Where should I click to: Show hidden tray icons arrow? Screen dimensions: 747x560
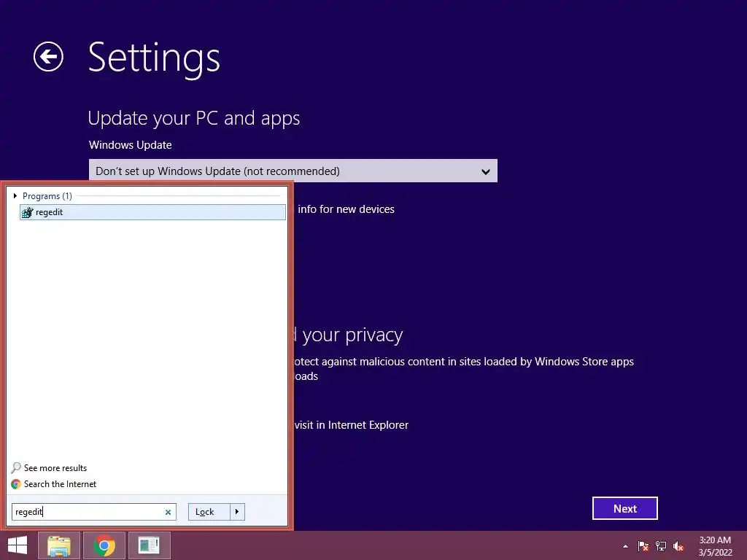[625, 547]
